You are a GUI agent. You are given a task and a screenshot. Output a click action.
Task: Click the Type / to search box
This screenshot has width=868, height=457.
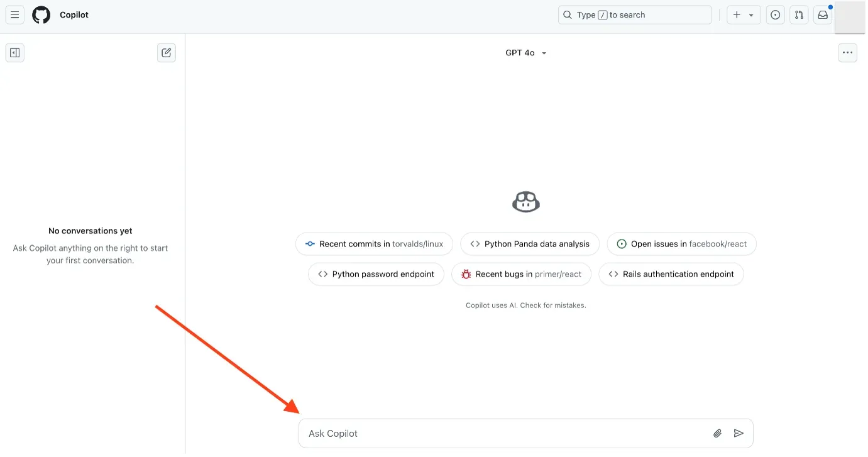635,15
